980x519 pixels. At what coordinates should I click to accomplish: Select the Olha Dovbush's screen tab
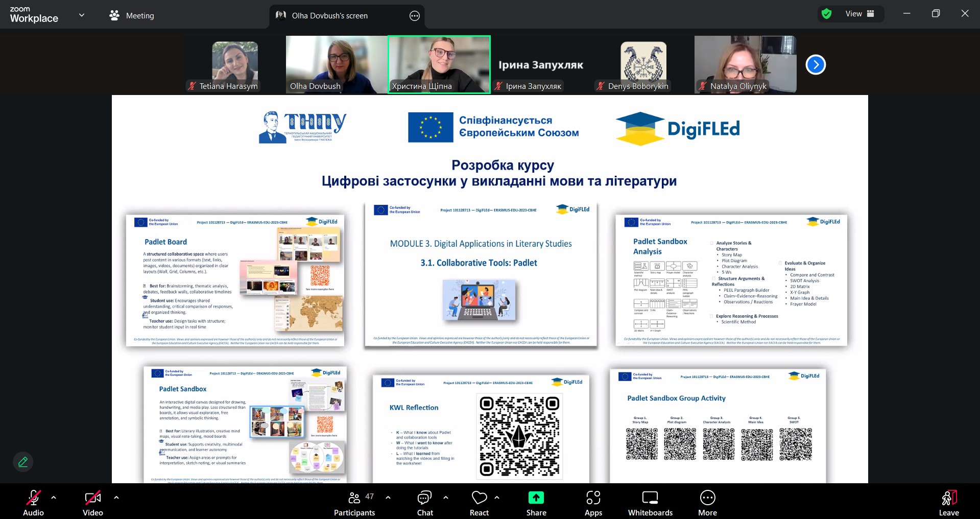pyautogui.click(x=329, y=16)
